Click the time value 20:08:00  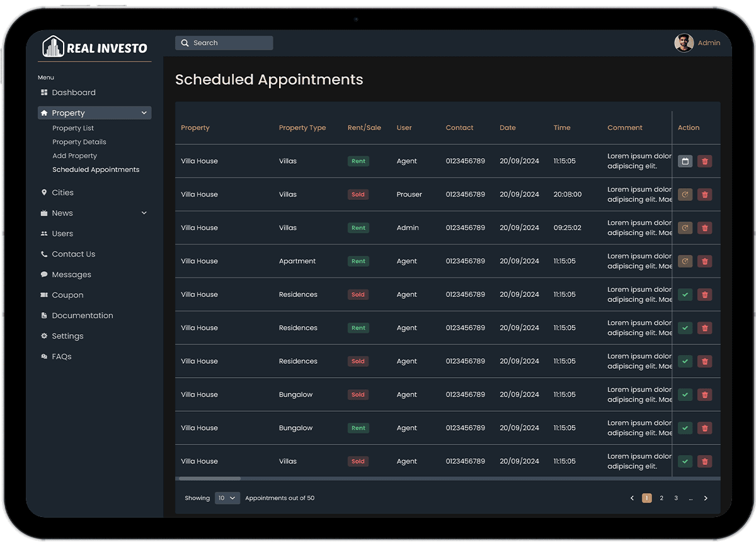click(x=568, y=195)
